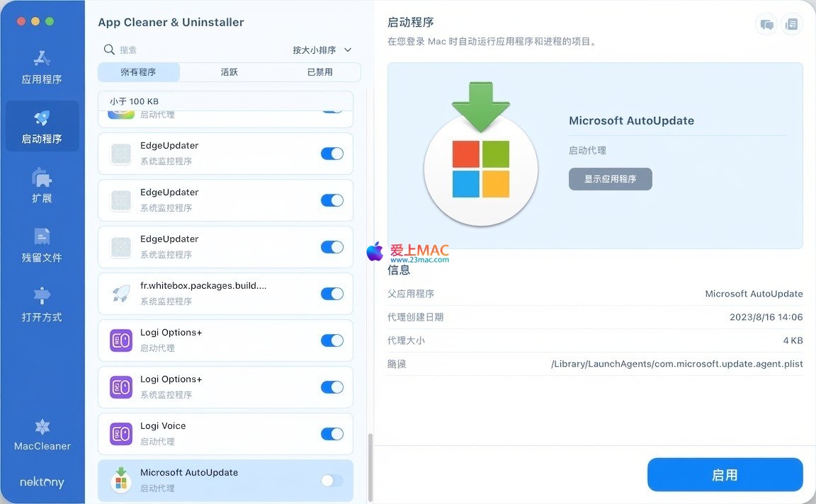This screenshot has width=816, height=504.
Task: Enable the Microsoft AutoUpdate toggle in list
Action: click(x=331, y=481)
